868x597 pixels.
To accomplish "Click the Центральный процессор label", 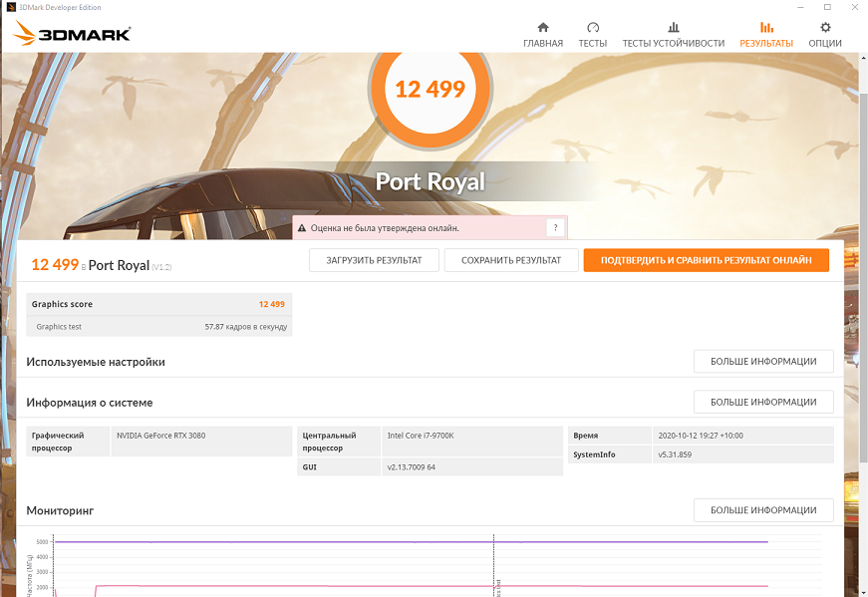I will [x=339, y=442].
